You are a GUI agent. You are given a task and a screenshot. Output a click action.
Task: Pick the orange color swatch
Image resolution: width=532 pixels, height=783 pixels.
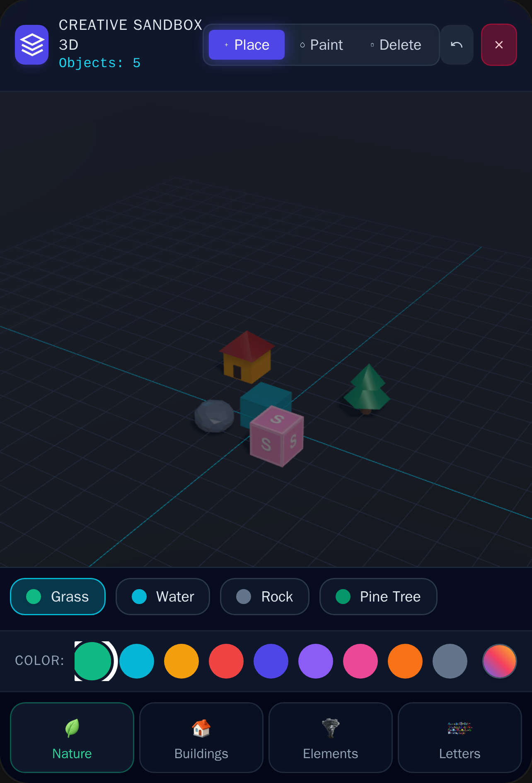click(405, 661)
